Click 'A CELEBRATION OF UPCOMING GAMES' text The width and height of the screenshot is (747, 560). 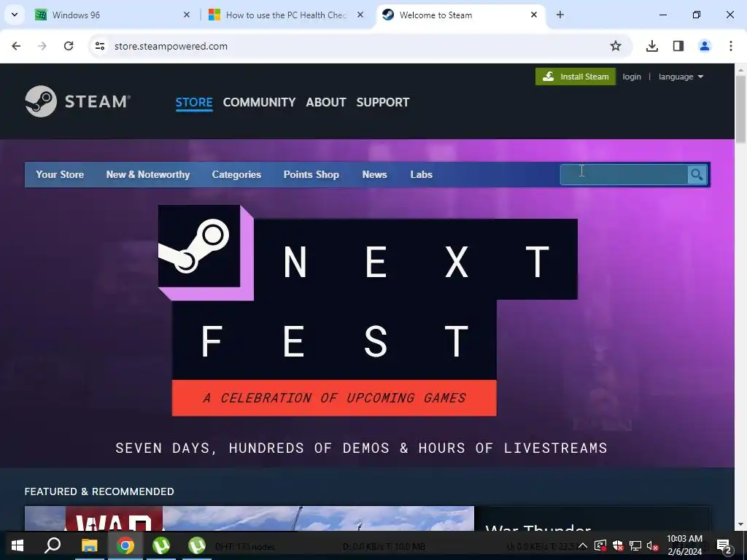point(334,398)
